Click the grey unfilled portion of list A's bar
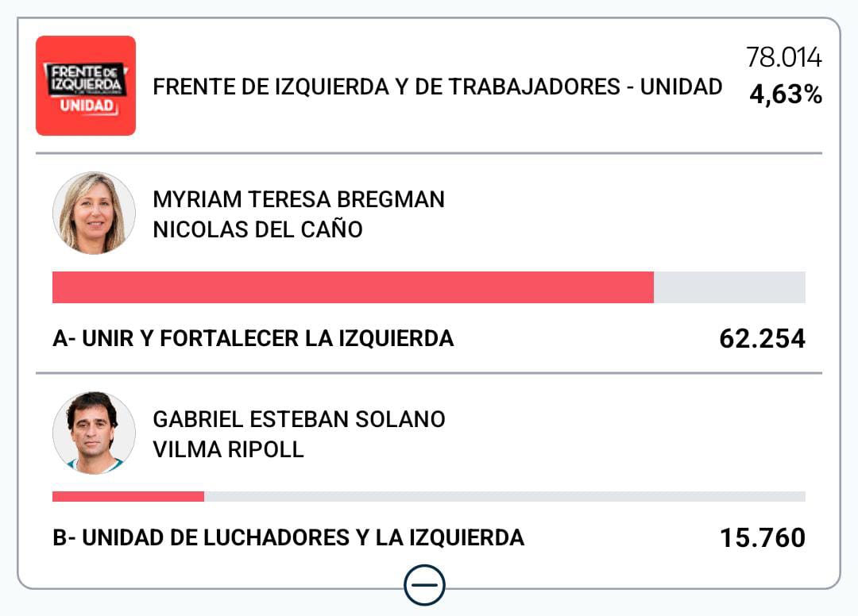 pos(729,287)
